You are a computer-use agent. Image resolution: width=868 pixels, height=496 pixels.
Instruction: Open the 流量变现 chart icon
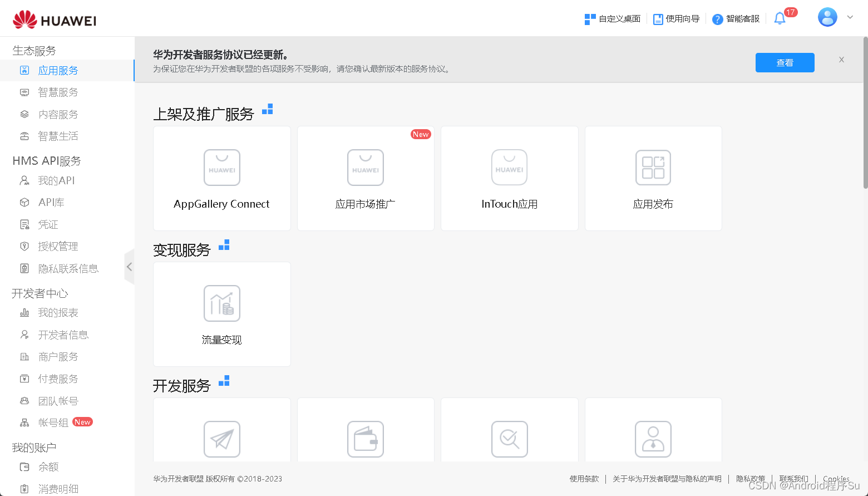click(222, 303)
